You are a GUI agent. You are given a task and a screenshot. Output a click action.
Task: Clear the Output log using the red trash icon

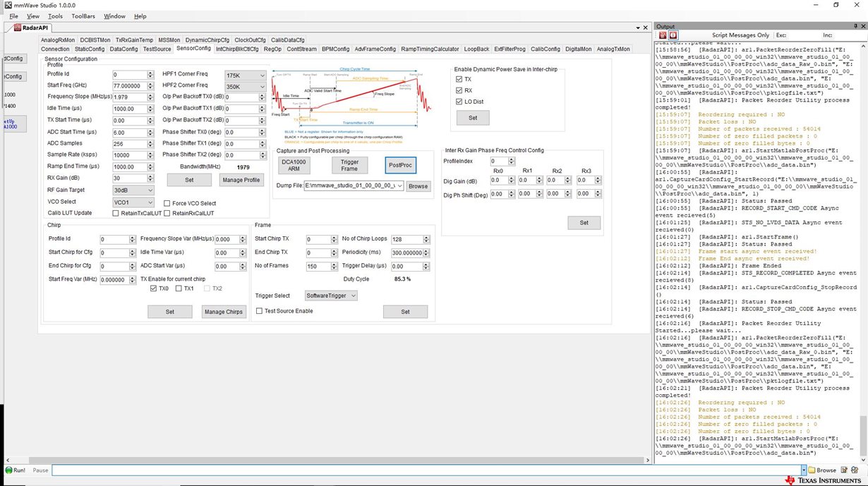(x=661, y=35)
